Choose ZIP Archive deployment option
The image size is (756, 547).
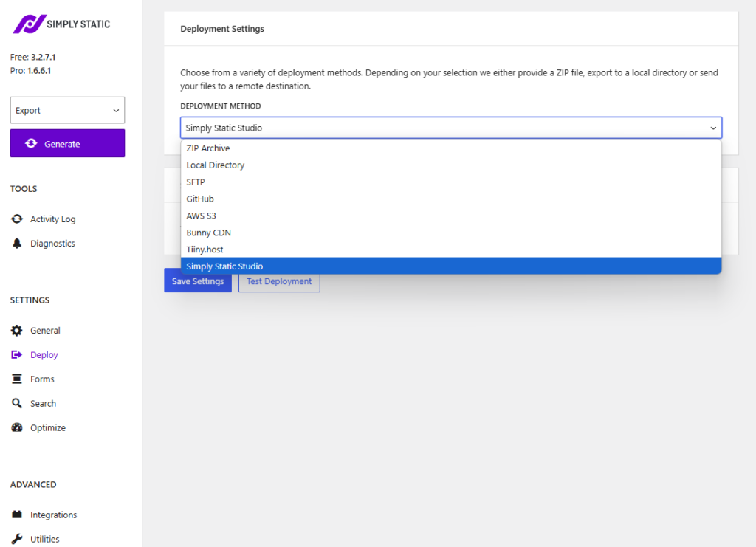pyautogui.click(x=451, y=148)
